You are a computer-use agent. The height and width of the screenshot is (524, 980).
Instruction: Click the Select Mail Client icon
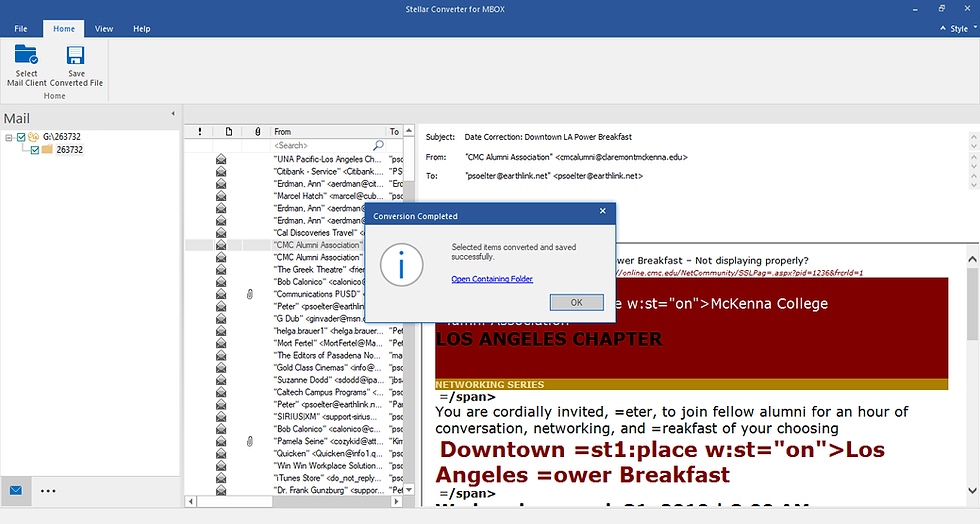coord(26,55)
